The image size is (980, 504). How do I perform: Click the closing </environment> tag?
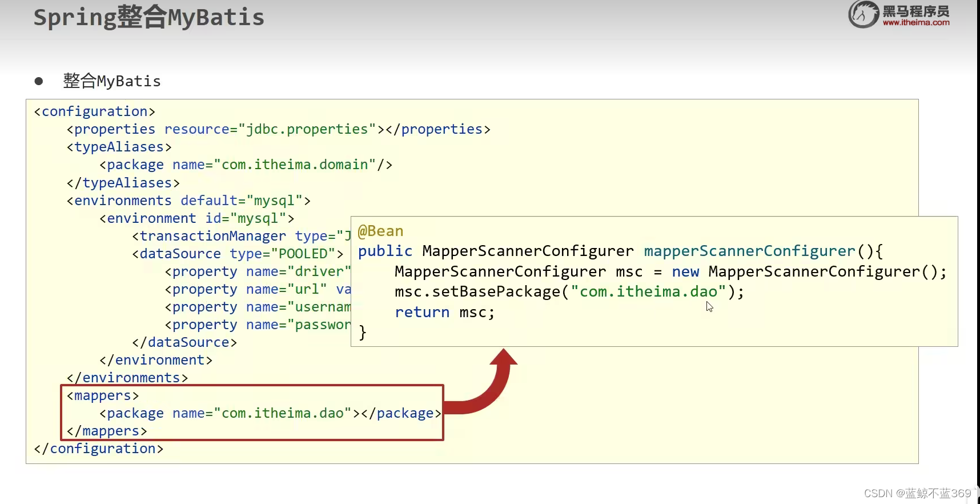[156, 360]
